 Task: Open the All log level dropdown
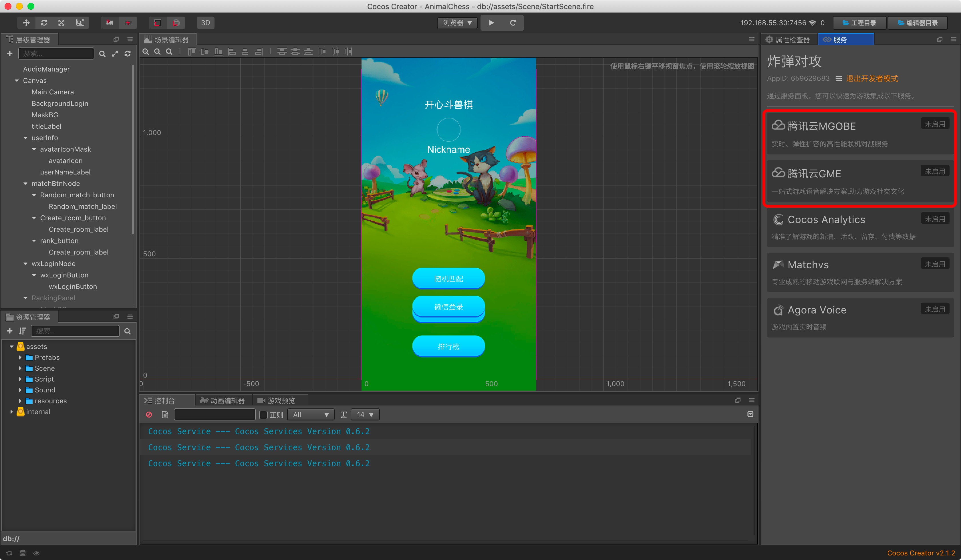311,415
